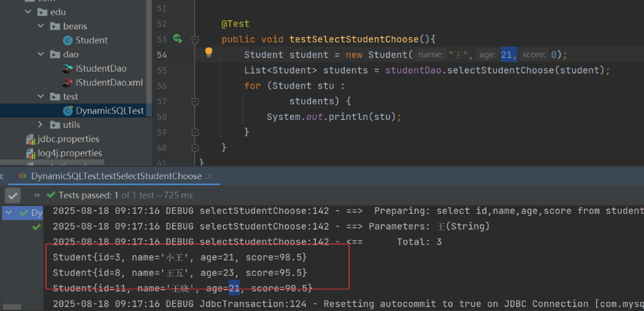This screenshot has width=644, height=311.
Task: Click the fold end marker on line 60
Action: click(195, 147)
